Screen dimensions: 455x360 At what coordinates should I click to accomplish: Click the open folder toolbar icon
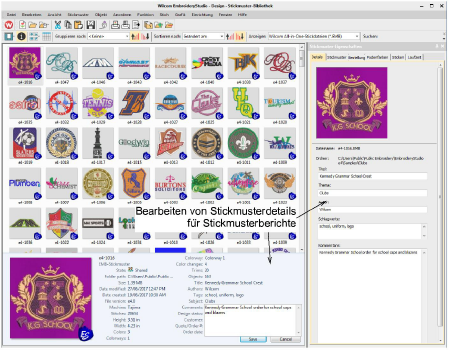(32, 25)
